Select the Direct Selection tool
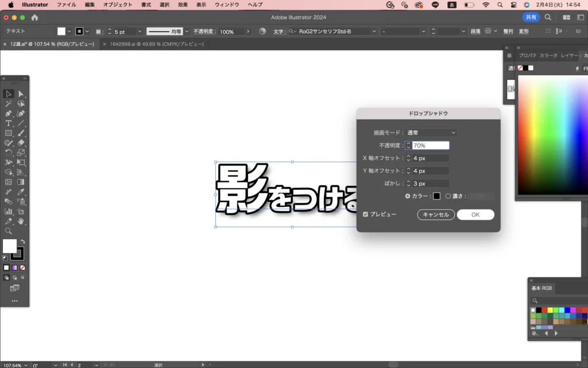 [x=21, y=94]
